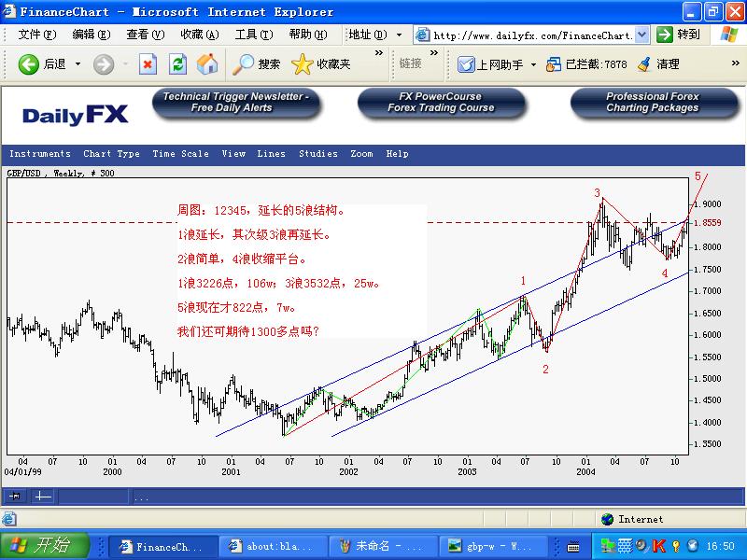Open the chart Zoom menu
This screenshot has height=560, width=747.
click(361, 154)
